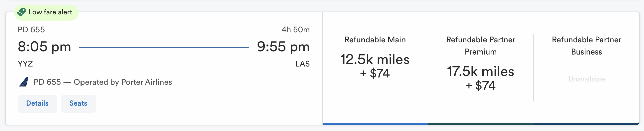
Task: Choose the 17.5k miles + $74 fare
Action: pos(480,78)
